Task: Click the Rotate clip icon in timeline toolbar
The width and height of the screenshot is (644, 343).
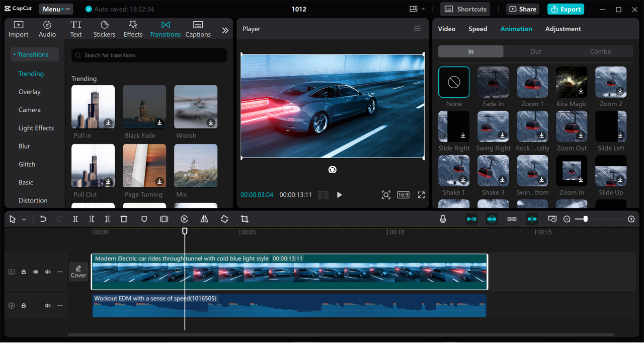Action: pyautogui.click(x=224, y=219)
